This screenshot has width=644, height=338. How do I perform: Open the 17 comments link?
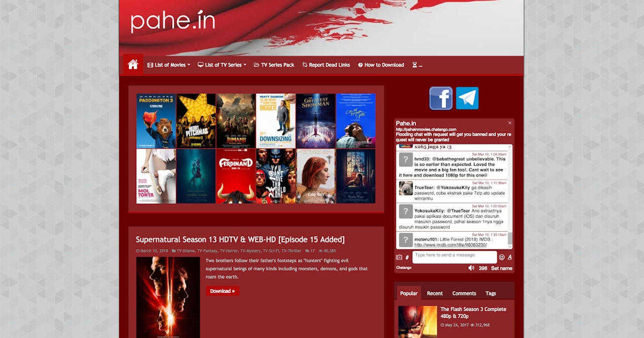tap(310, 251)
